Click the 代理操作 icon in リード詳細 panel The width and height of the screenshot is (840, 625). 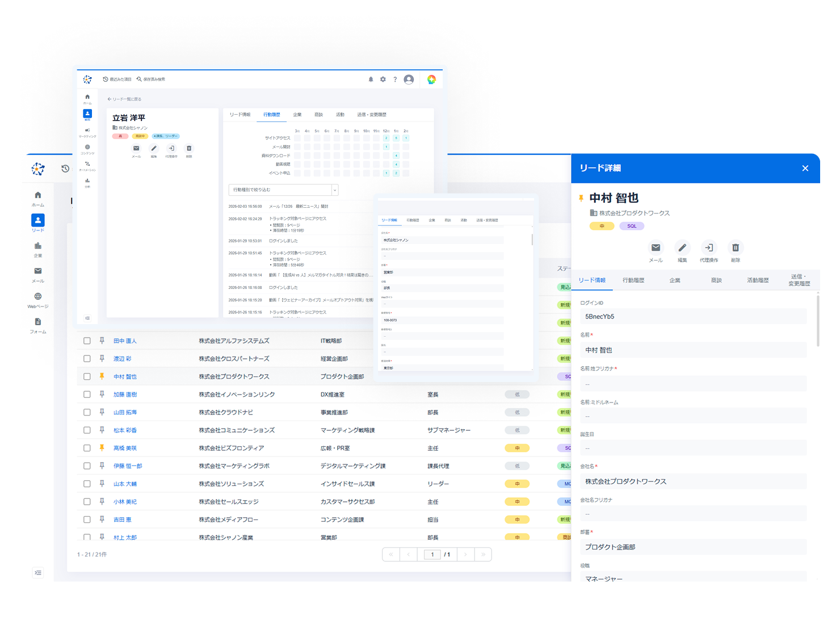pos(708,248)
